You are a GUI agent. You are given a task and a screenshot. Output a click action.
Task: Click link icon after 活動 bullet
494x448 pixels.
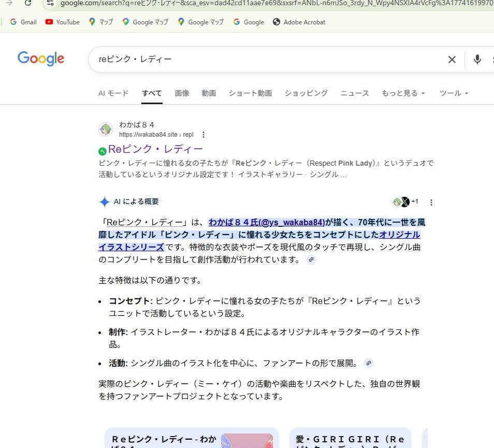click(368, 363)
